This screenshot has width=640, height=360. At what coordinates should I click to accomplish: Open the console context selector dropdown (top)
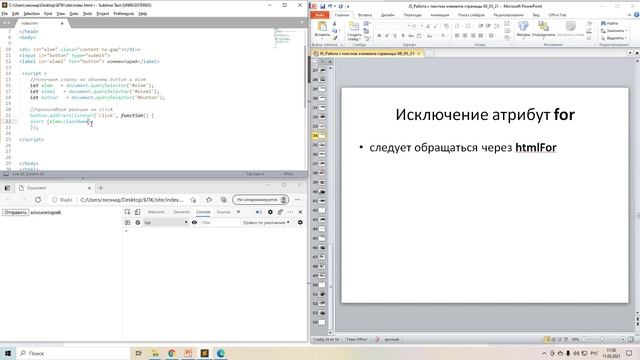[x=166, y=222]
